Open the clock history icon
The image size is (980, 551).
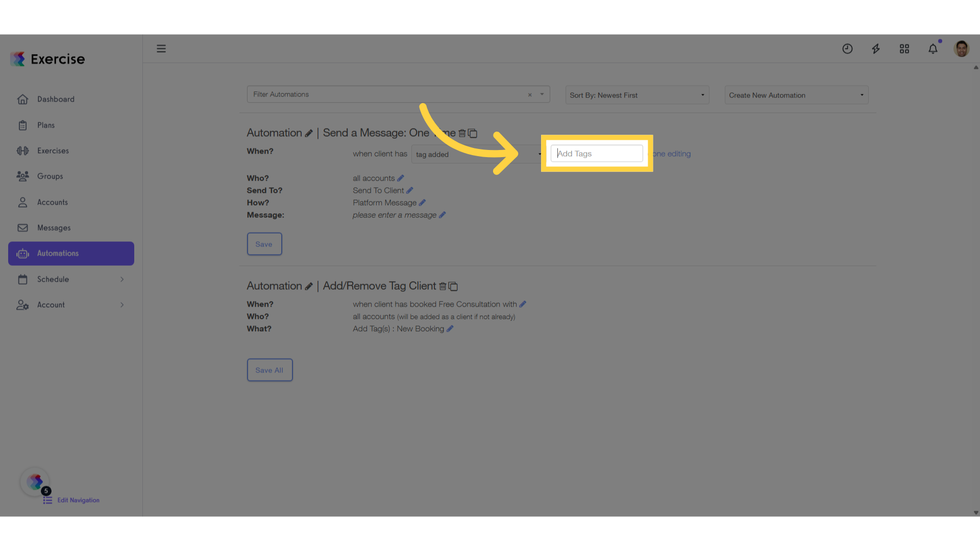847,48
